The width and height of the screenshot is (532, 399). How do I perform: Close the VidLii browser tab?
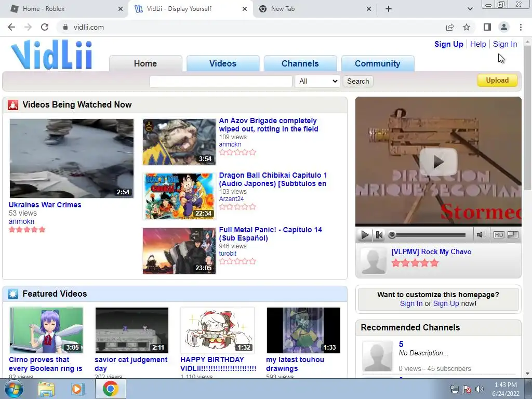click(245, 9)
